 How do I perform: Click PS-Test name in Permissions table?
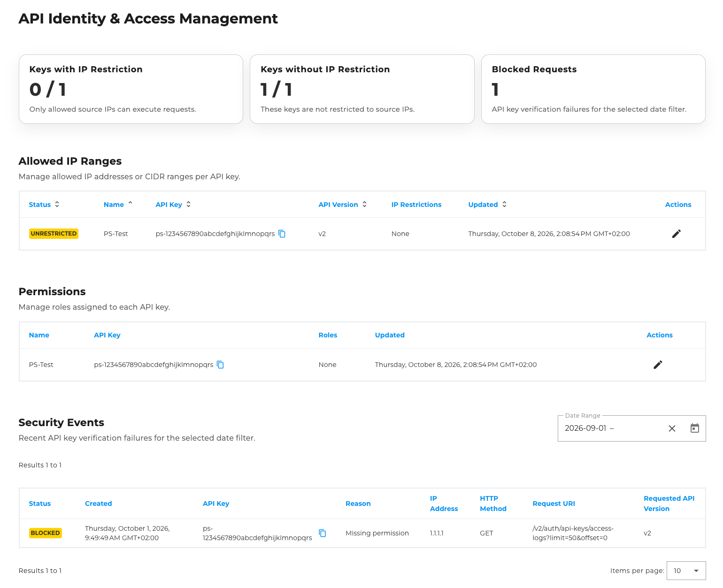click(41, 365)
